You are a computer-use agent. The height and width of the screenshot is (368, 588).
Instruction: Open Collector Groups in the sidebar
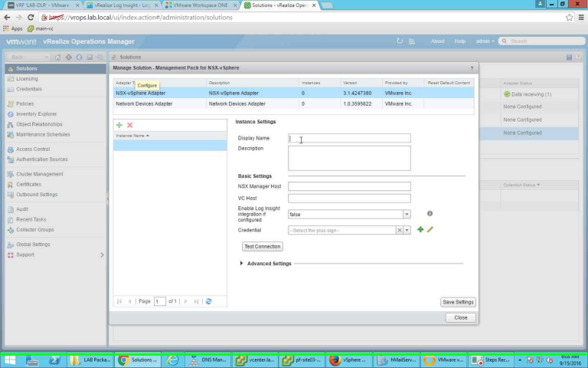[35, 230]
